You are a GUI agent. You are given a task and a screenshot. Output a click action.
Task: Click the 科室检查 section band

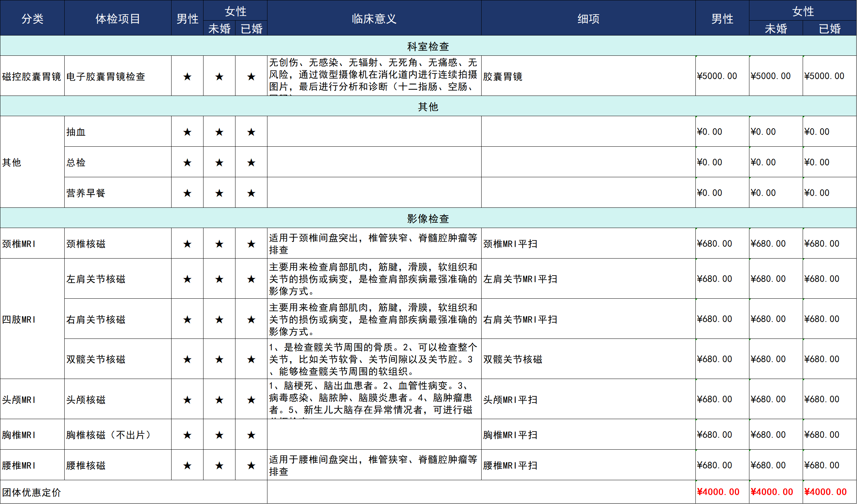[428, 46]
